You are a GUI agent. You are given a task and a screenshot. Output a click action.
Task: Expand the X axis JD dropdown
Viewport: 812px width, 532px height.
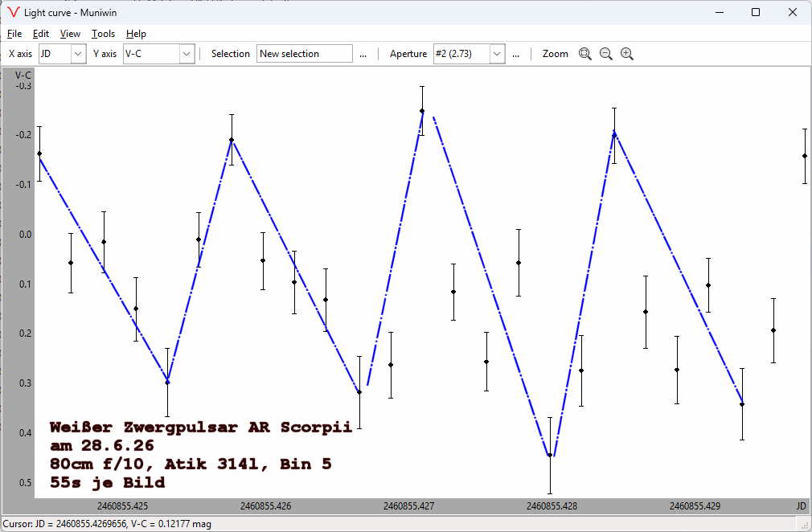(x=78, y=54)
